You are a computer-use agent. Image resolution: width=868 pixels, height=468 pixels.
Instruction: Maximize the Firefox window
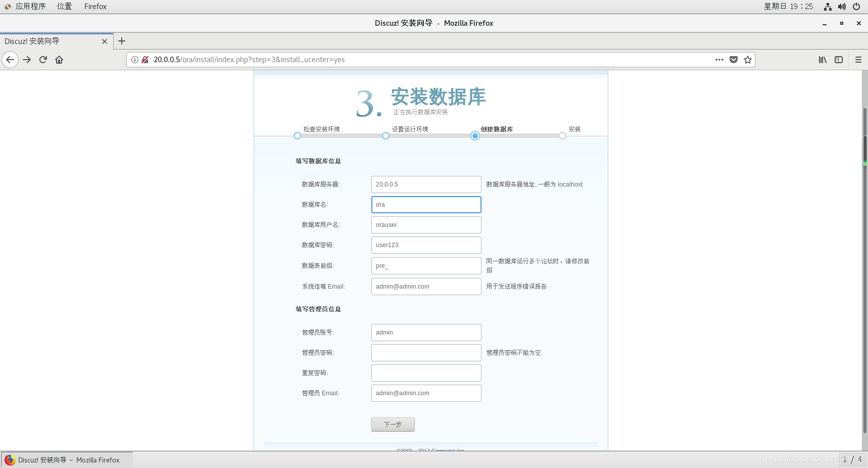click(842, 23)
